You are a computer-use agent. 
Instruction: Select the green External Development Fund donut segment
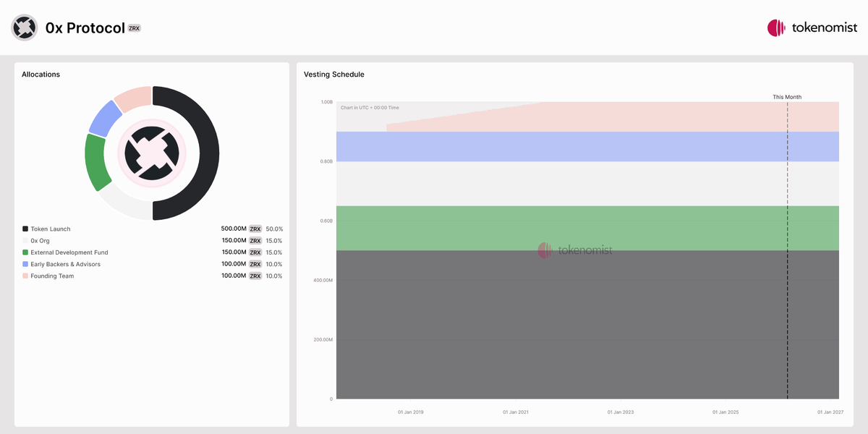[x=95, y=161]
